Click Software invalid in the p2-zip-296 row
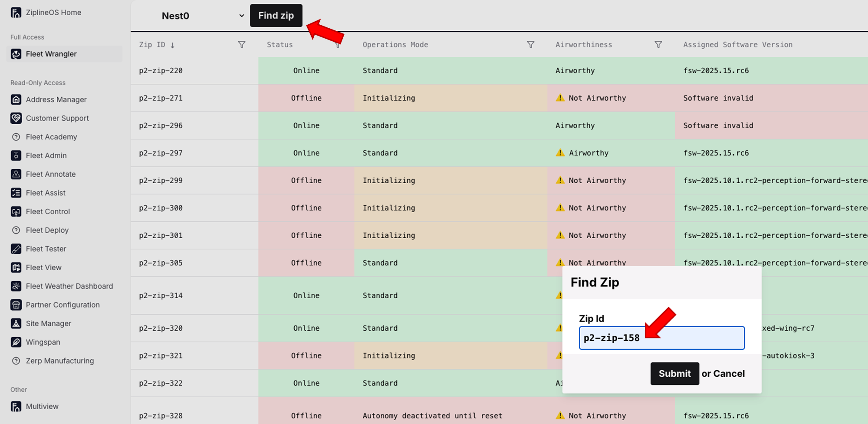Screen dimensions: 868x424 (718, 125)
